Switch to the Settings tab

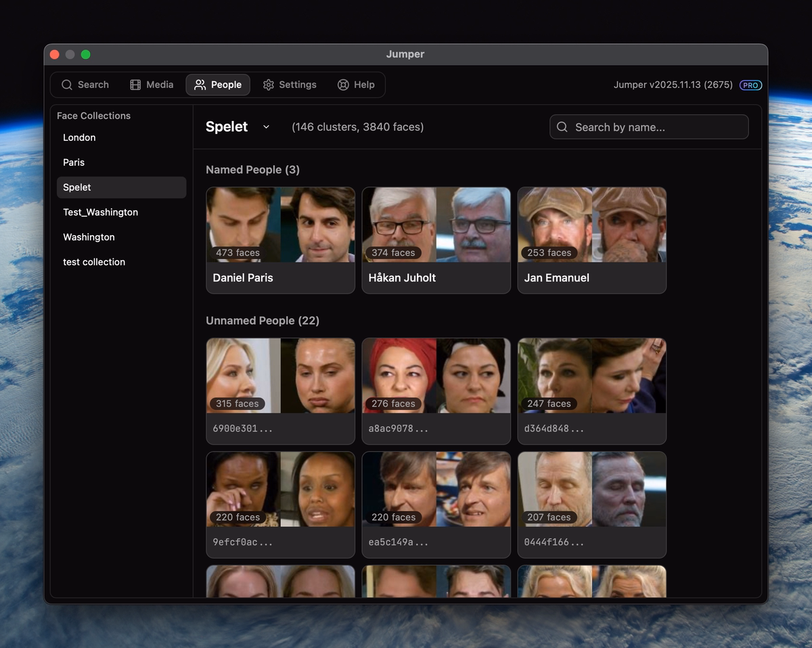tap(290, 85)
